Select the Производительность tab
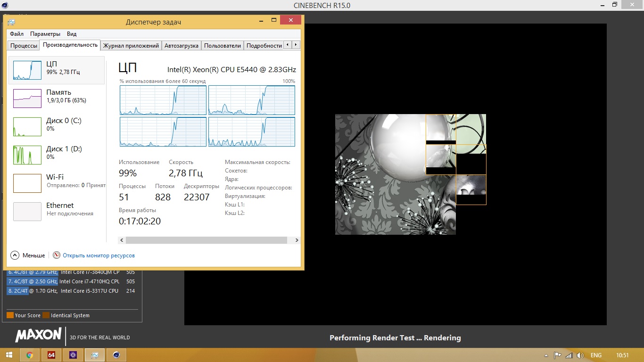Viewport: 644px width, 362px height. pyautogui.click(x=70, y=45)
